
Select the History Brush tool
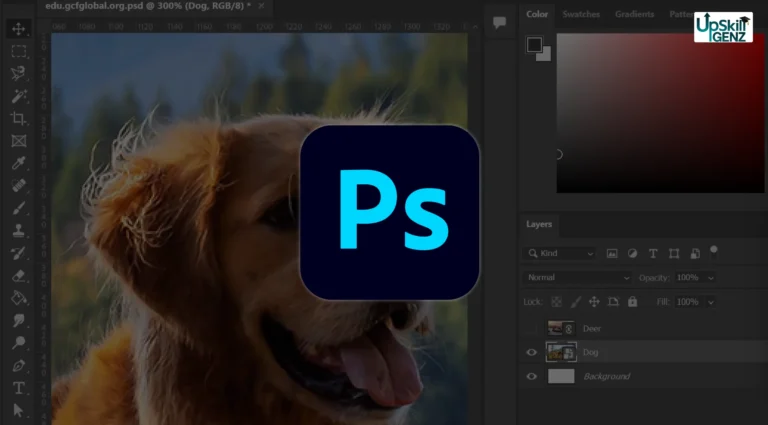19,253
